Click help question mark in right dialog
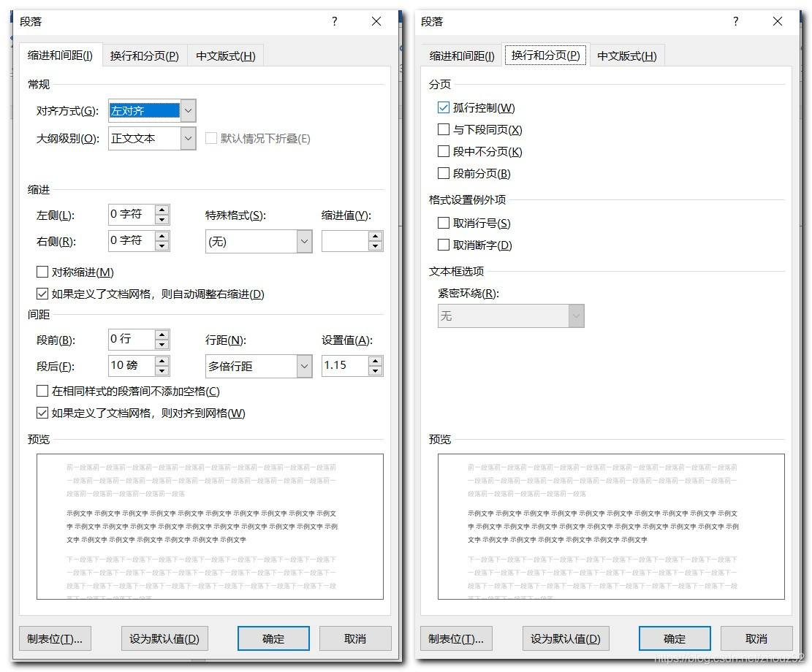Screen dimensions: 812x672 (735, 21)
